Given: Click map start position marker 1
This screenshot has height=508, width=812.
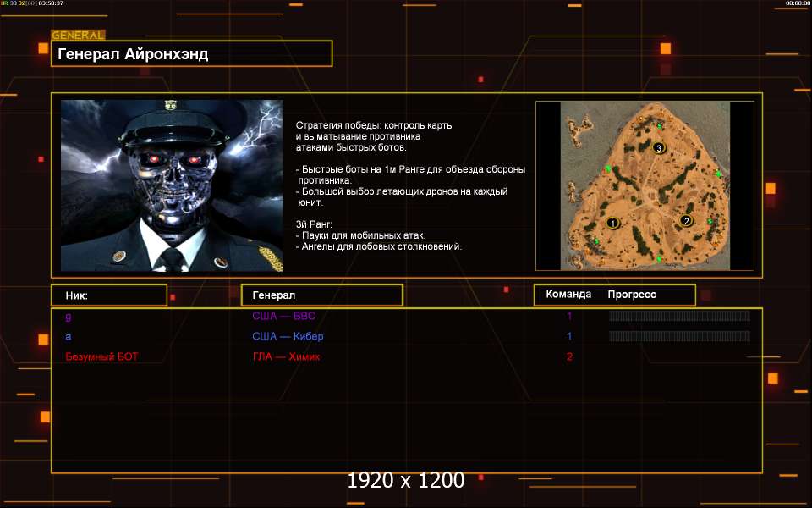Looking at the screenshot, I should coord(612,224).
